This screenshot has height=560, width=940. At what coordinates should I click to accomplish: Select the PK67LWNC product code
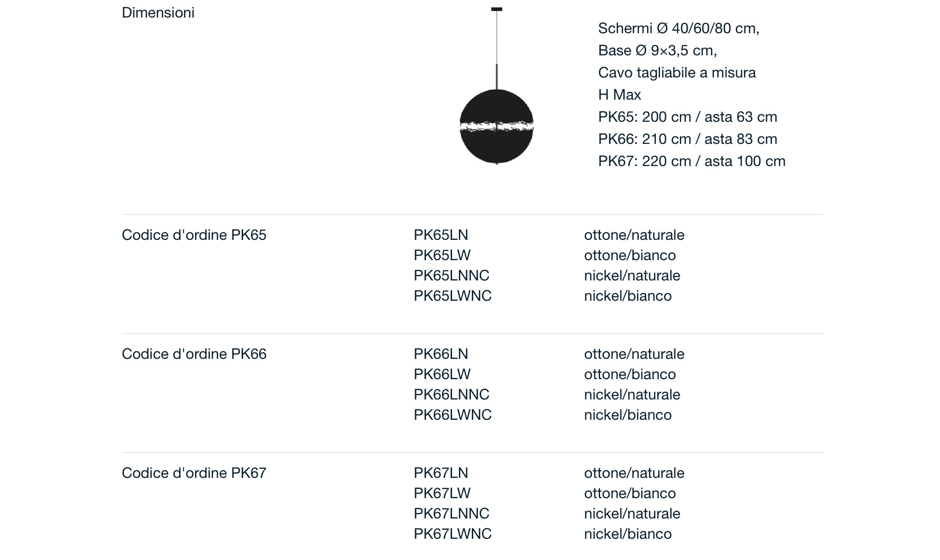(x=452, y=534)
